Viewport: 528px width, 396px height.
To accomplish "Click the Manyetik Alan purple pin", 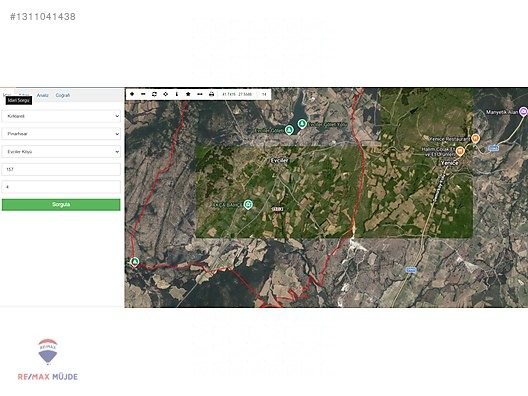I will (523, 111).
